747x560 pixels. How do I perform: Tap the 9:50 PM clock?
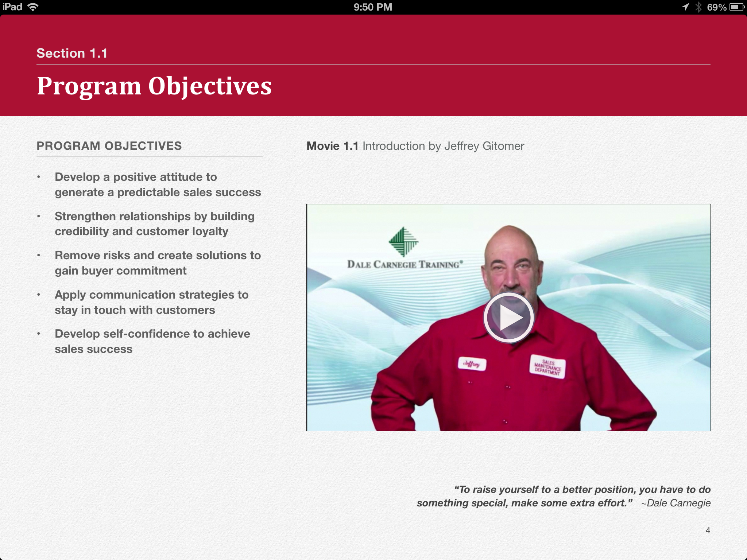[x=373, y=7]
